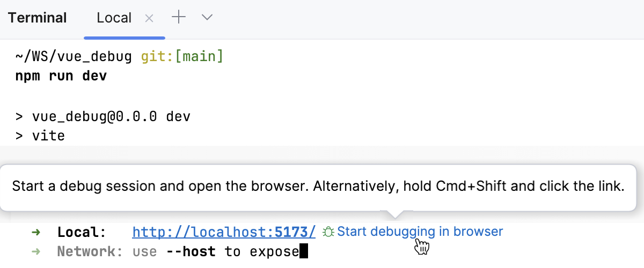
Task: Click the green bug debug icon
Action: 328,232
